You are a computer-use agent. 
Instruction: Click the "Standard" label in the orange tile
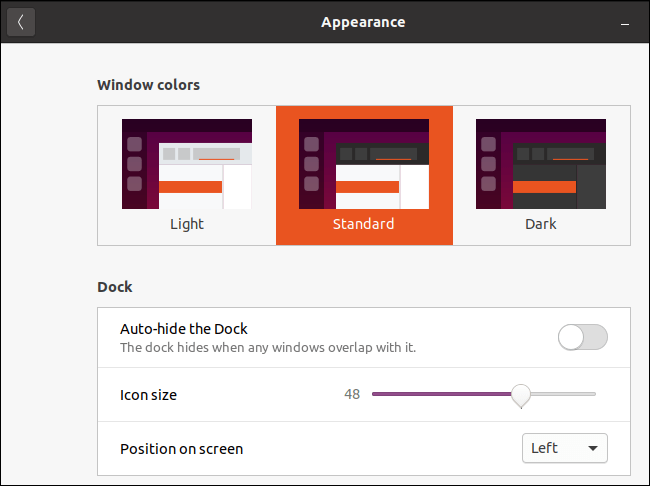coord(364,224)
